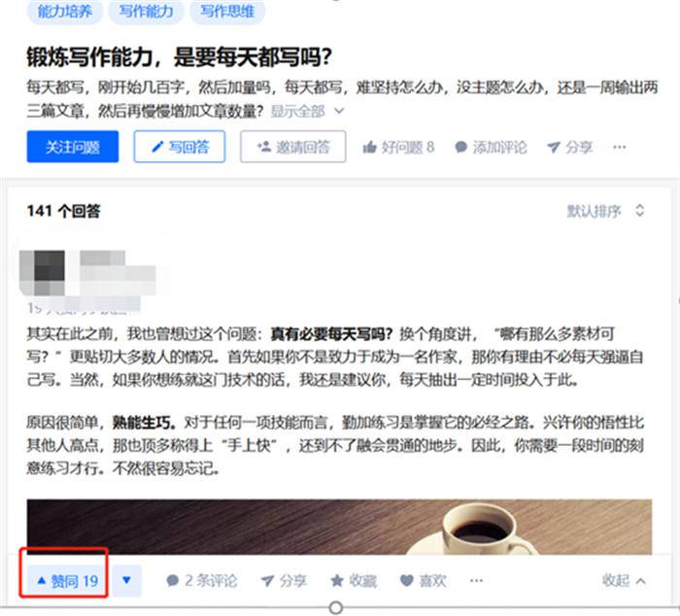Open the question's three-dot more menu

click(620, 147)
